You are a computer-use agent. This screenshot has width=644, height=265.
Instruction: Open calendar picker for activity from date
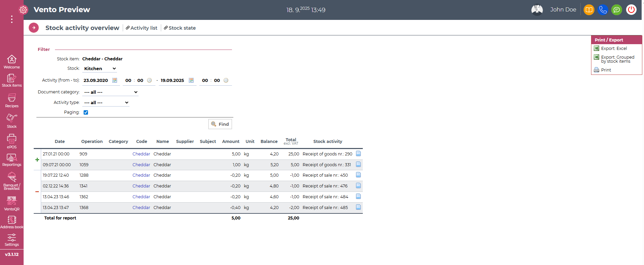click(x=115, y=80)
